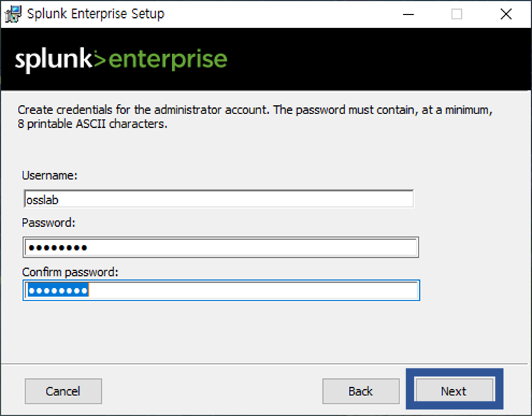Click the disabled maximize window button
The width and height of the screenshot is (532, 416).
(456, 14)
